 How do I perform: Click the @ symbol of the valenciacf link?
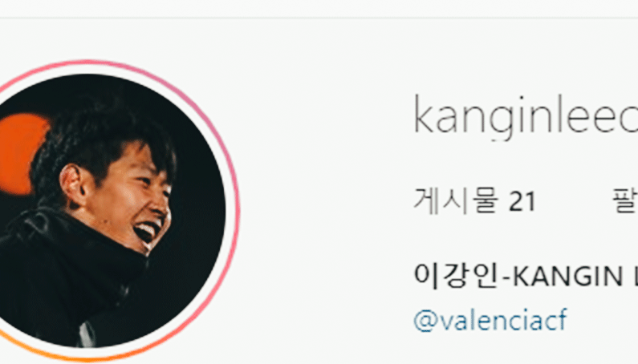pos(426,321)
